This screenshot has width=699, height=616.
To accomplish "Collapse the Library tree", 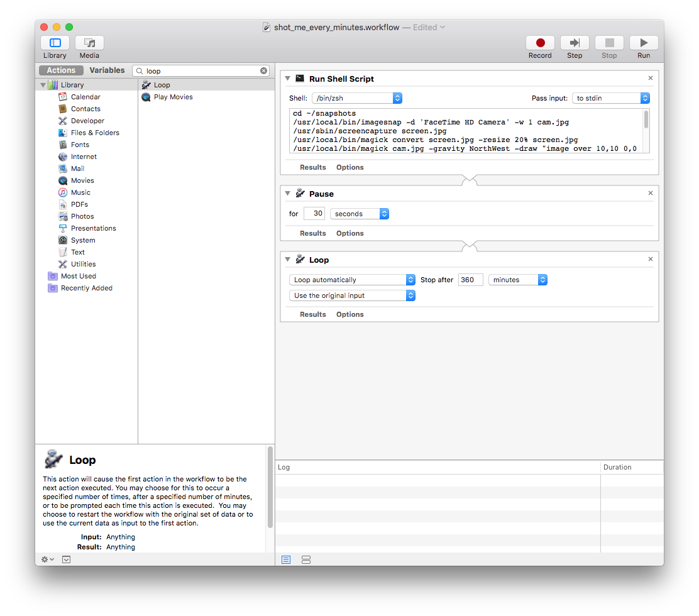I will coord(43,85).
